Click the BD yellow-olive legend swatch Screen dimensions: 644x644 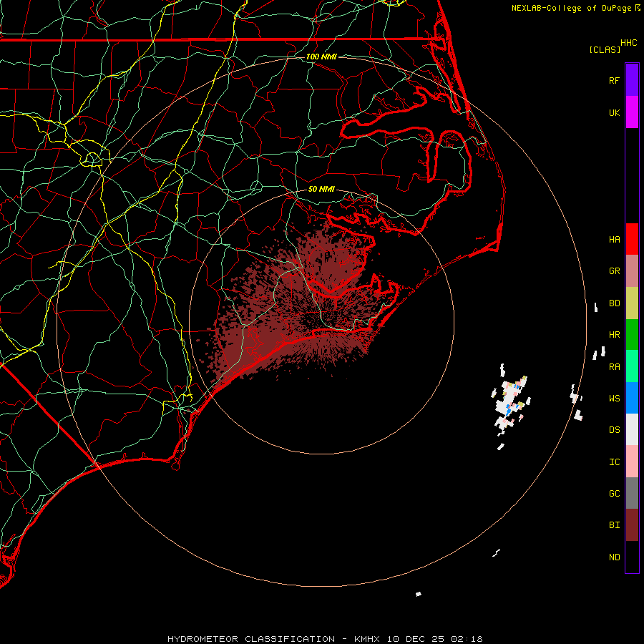[632, 303]
